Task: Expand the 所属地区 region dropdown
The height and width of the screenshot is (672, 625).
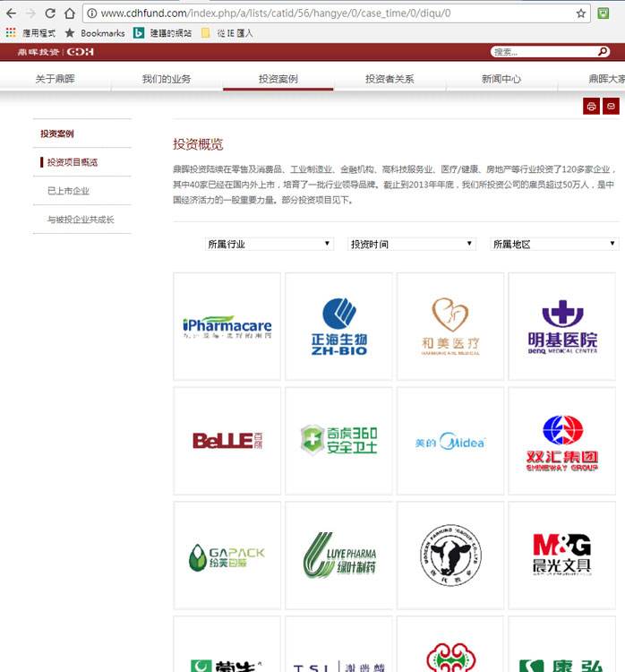Action: point(554,244)
